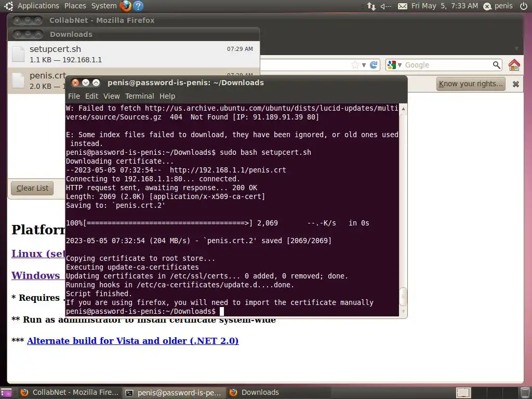Image resolution: width=532 pixels, height=399 pixels.
Task: Click terminal scrollbar up arrow
Action: coord(403,109)
